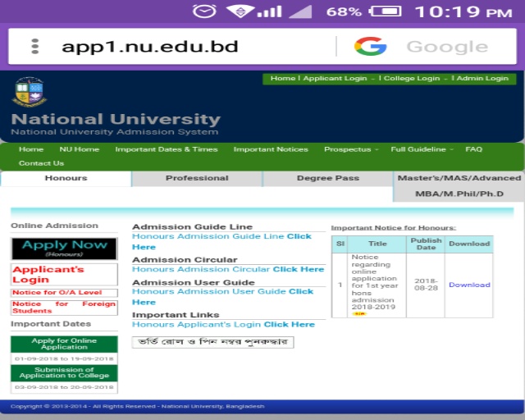The image size is (525, 420).
Task: Click the date range 01-09-2018 to 19-09-2018
Action: pos(64,358)
